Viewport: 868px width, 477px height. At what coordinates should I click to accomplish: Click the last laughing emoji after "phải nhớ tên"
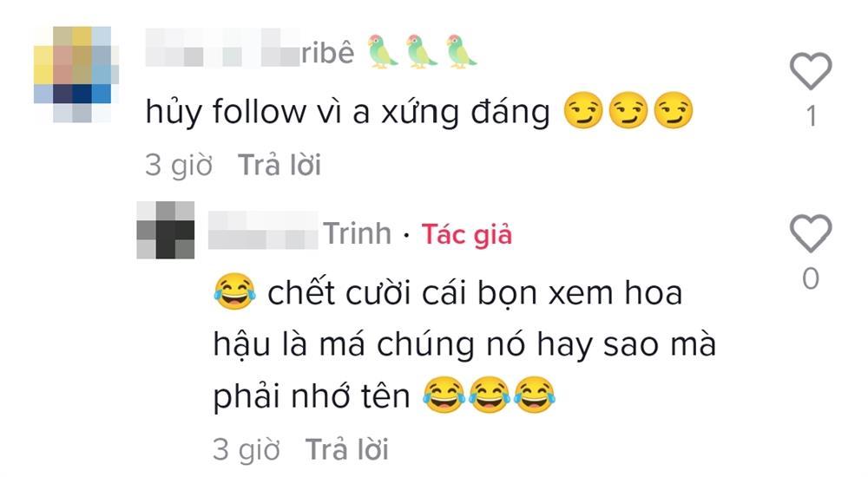tap(534, 395)
